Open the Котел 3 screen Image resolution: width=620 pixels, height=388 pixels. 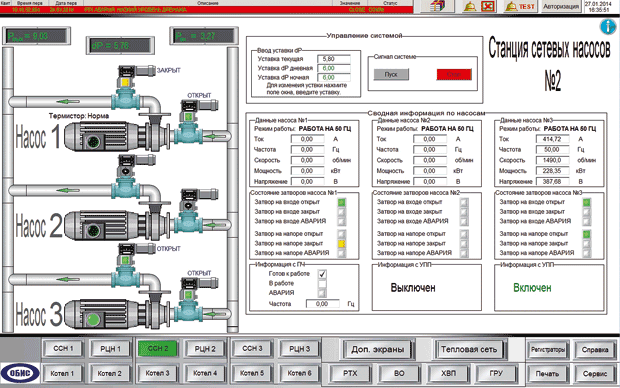point(158,373)
